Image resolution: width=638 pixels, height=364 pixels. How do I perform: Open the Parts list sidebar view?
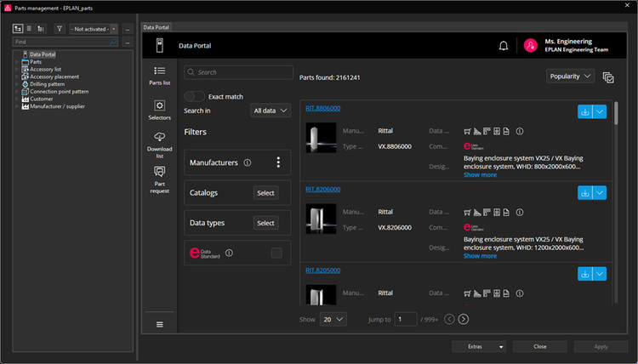159,75
